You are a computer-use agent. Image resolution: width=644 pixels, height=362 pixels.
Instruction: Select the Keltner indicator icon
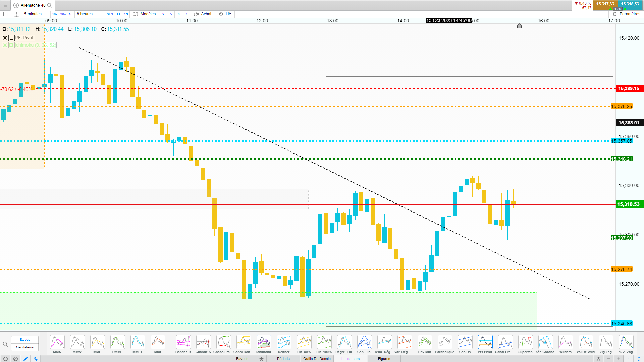point(284,342)
